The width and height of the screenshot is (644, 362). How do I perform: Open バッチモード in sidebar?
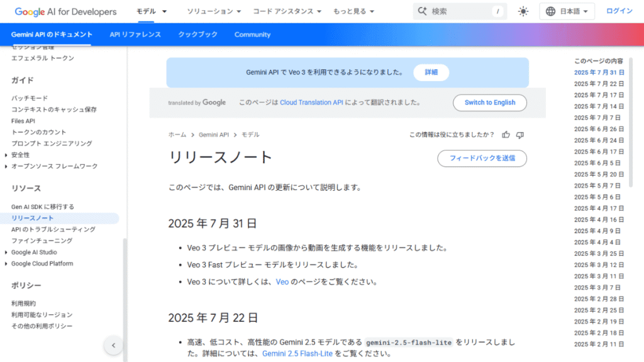coord(30,98)
